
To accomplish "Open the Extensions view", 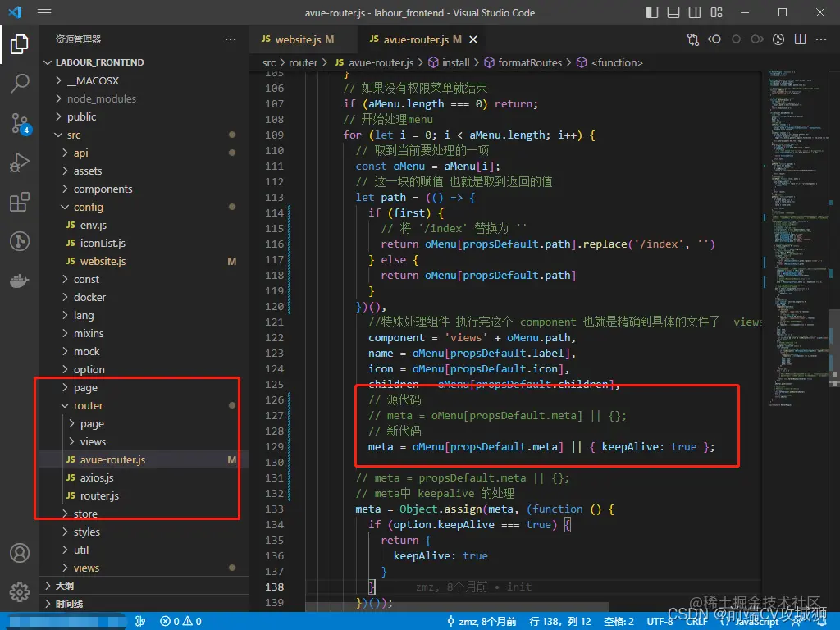I will [20, 202].
